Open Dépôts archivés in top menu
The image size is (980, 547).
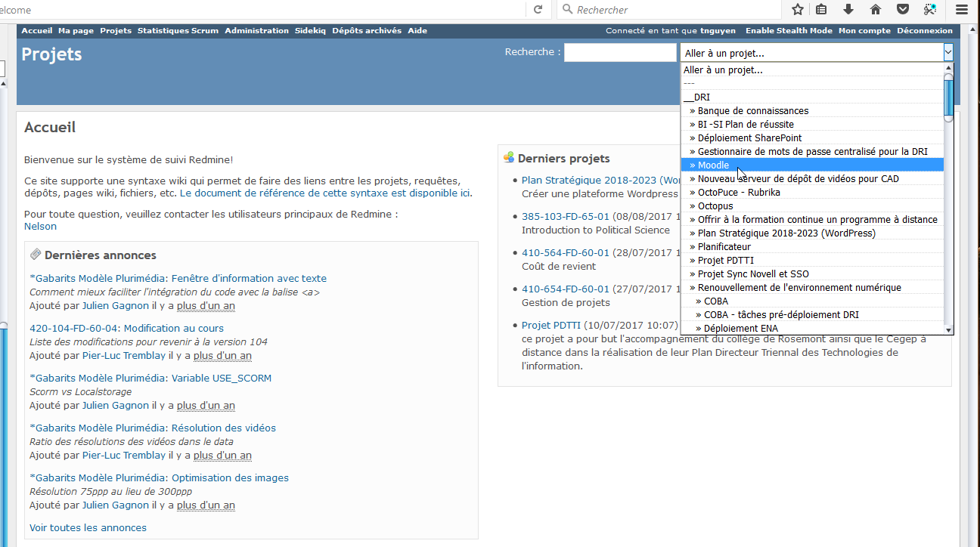tap(367, 31)
